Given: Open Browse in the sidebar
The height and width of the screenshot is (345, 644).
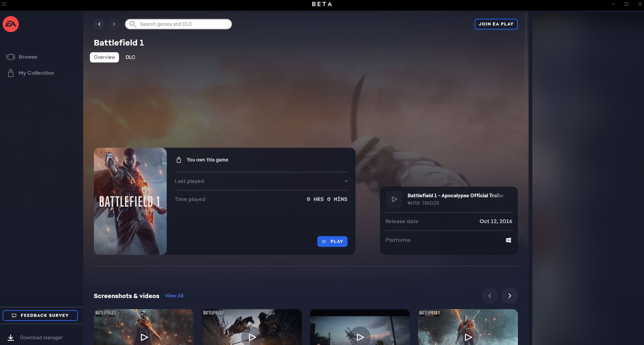Looking at the screenshot, I should (x=28, y=57).
